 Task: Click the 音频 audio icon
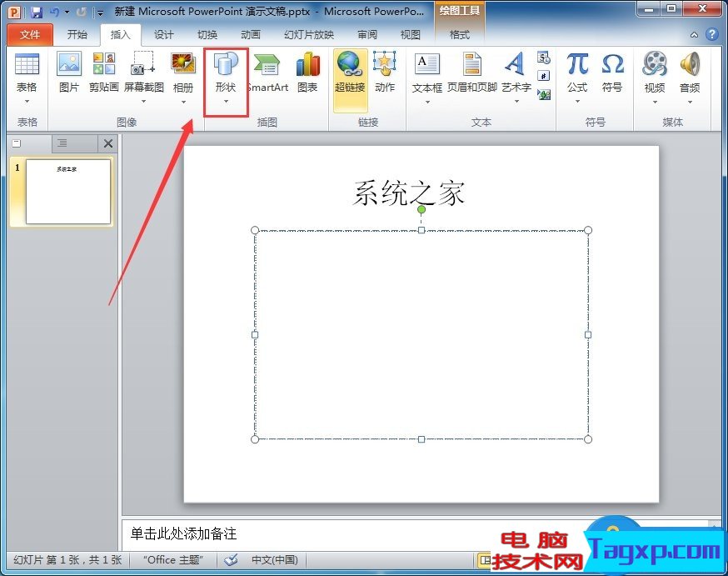[690, 64]
